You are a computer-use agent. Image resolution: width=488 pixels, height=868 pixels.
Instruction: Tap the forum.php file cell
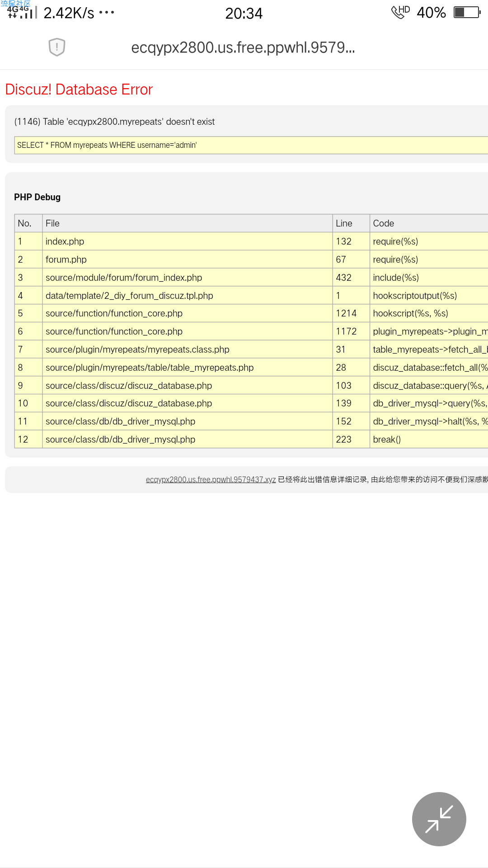tap(188, 259)
